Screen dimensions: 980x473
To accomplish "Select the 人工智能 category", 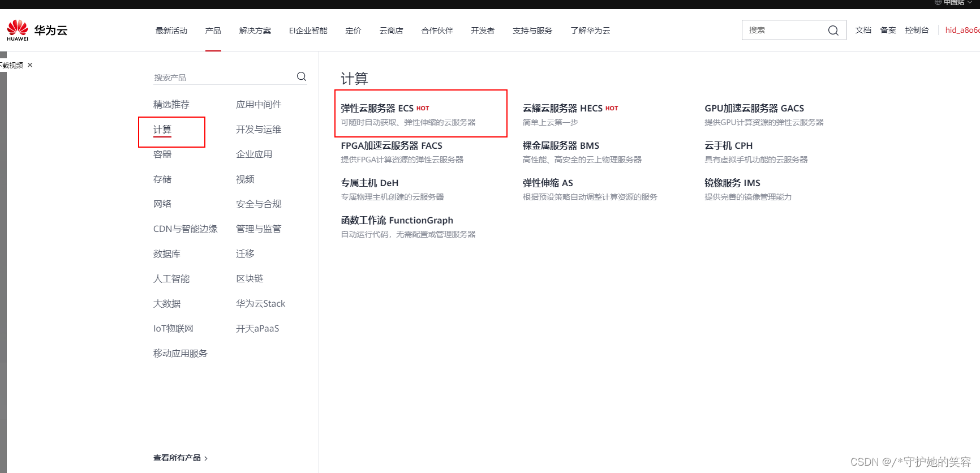I will click(x=171, y=278).
